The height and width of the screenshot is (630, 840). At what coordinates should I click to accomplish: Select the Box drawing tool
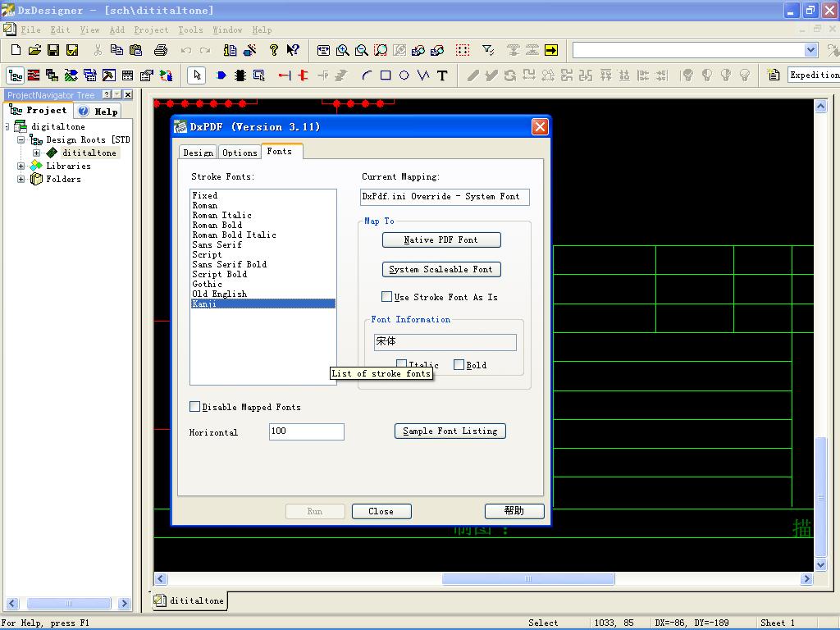click(x=386, y=75)
